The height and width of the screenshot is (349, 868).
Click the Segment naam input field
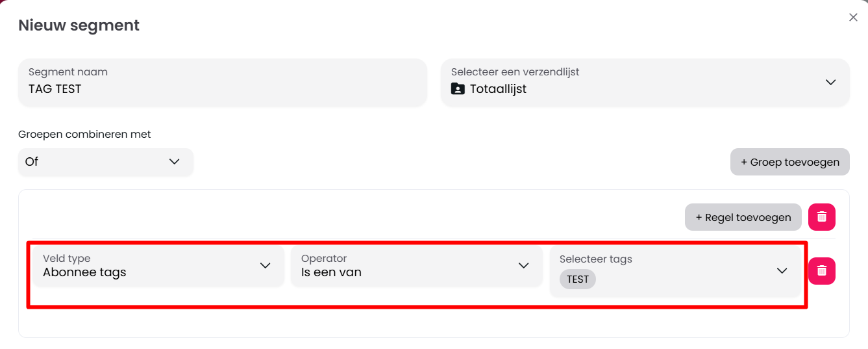pyautogui.click(x=223, y=83)
